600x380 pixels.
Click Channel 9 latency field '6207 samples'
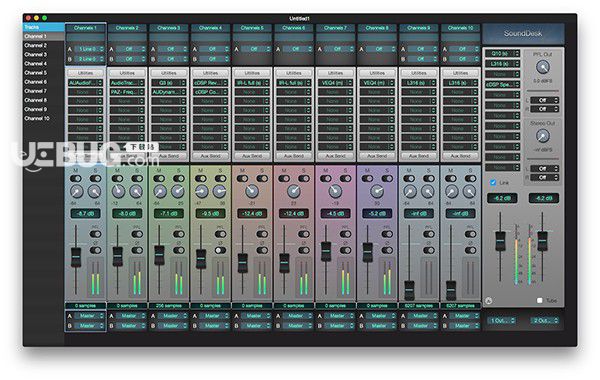pos(419,306)
